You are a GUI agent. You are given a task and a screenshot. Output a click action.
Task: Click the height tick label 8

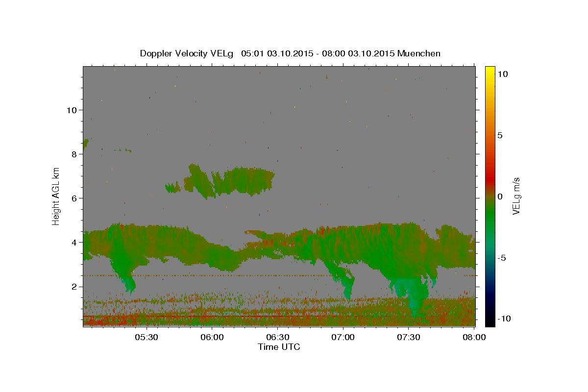(74, 154)
